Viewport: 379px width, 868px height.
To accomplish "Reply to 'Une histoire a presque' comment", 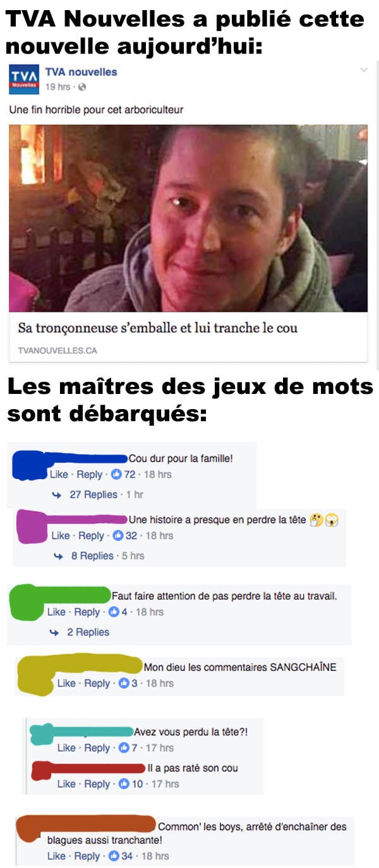I will (x=91, y=535).
